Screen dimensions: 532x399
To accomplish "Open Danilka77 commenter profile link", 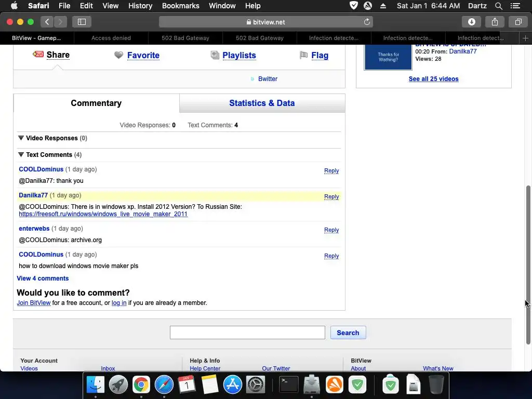I will click(x=33, y=195).
